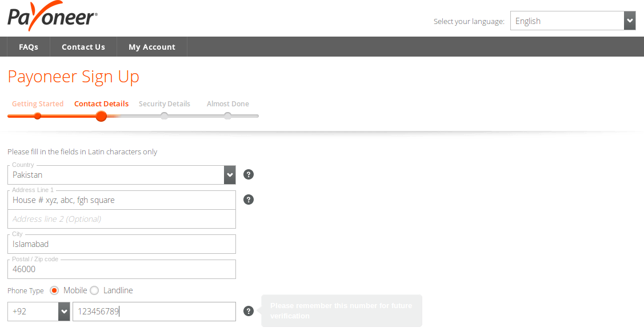Image resolution: width=644 pixels, height=331 pixels.
Task: Click help icon next to Country field
Action: pos(249,174)
